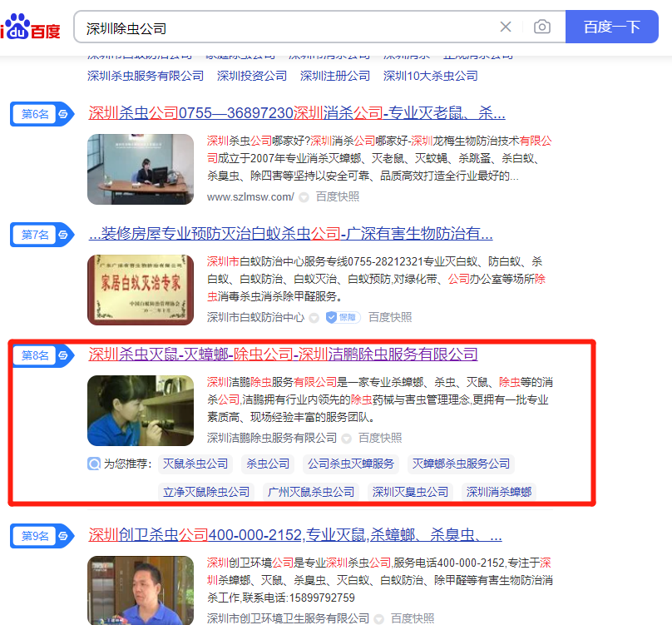Expand dropdown arrow next to www.szlmsw.com/
The image size is (672, 625).
click(304, 197)
